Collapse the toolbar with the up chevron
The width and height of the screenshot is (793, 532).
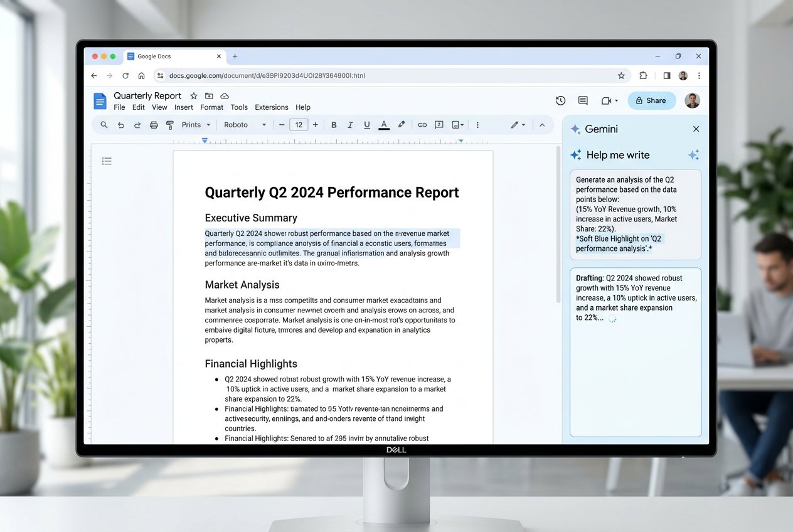(x=542, y=125)
